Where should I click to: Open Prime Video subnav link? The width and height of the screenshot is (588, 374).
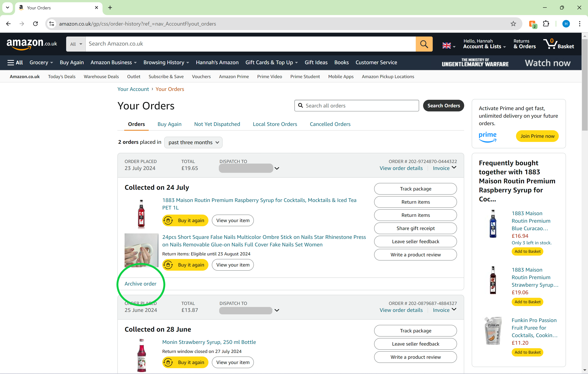click(269, 77)
